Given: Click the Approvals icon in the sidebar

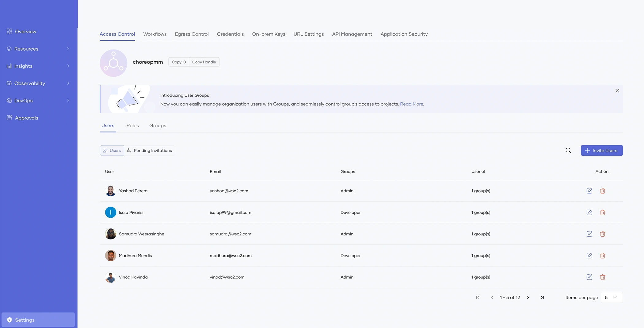Looking at the screenshot, I should point(9,117).
